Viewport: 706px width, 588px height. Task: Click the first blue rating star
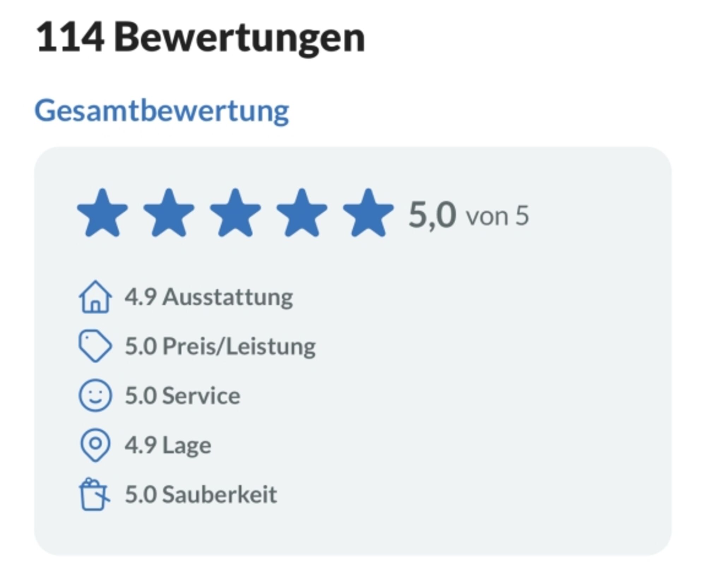click(x=102, y=214)
